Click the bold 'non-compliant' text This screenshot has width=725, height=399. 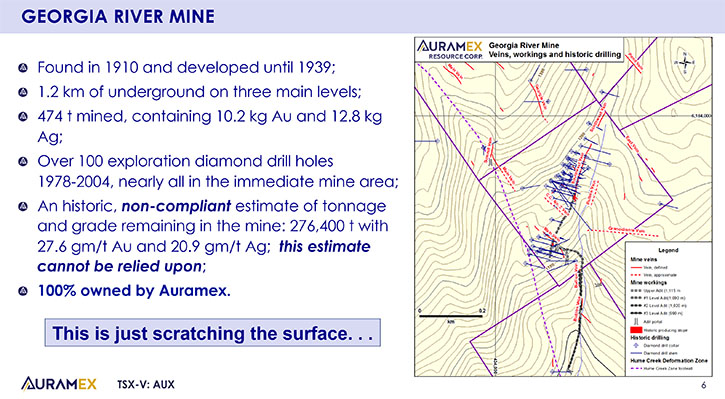(x=176, y=206)
